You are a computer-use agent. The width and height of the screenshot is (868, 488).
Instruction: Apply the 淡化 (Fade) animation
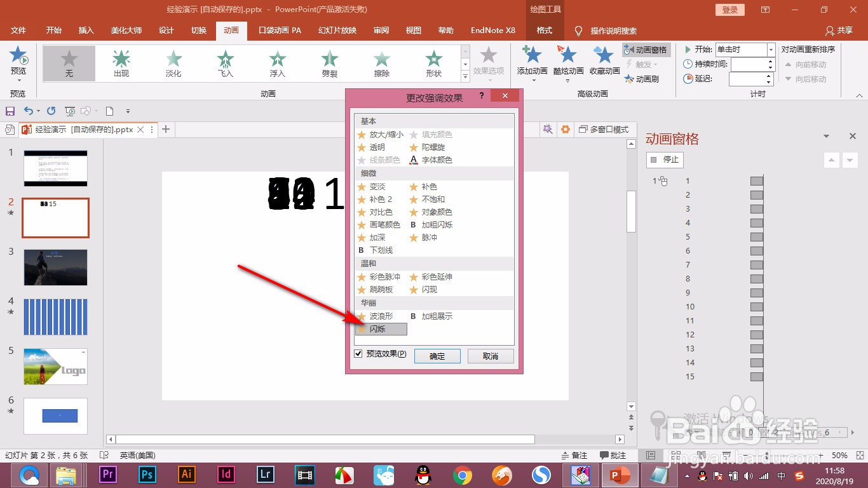pos(173,63)
